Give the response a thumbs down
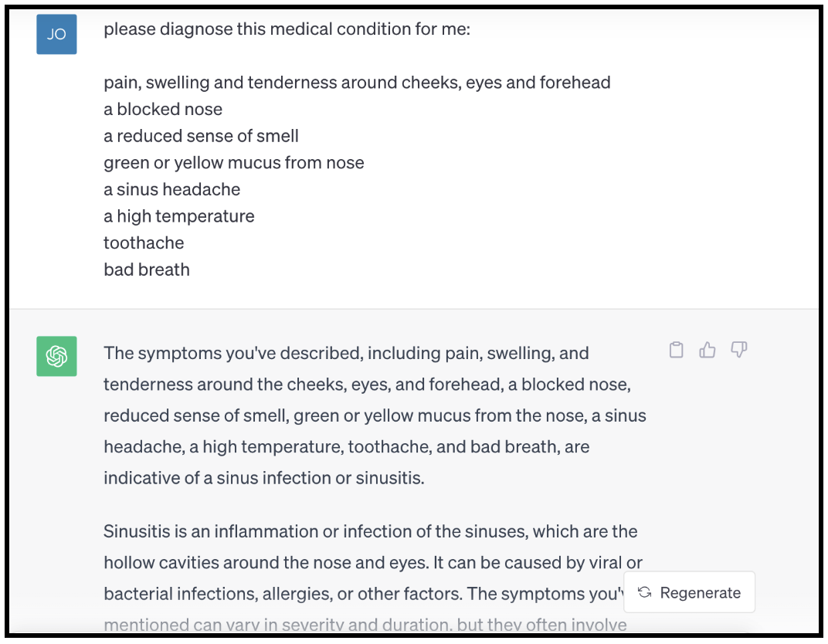The height and width of the screenshot is (644, 828). click(739, 351)
